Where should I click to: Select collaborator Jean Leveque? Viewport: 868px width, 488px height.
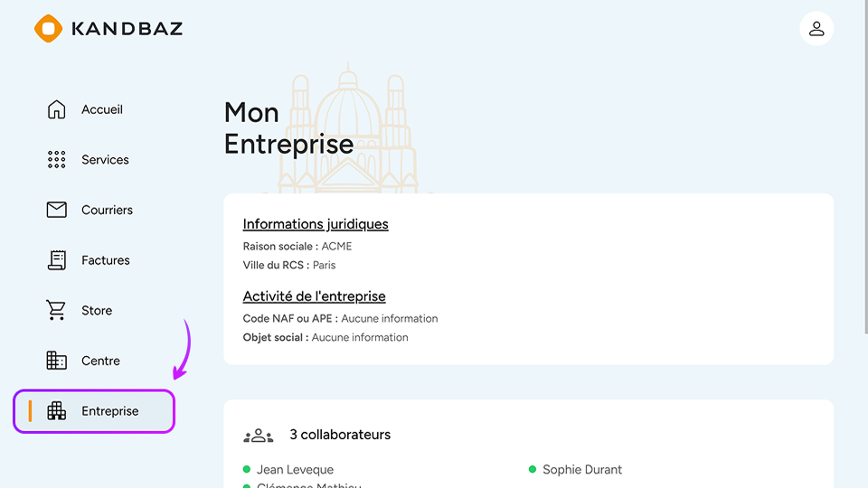[295, 470]
